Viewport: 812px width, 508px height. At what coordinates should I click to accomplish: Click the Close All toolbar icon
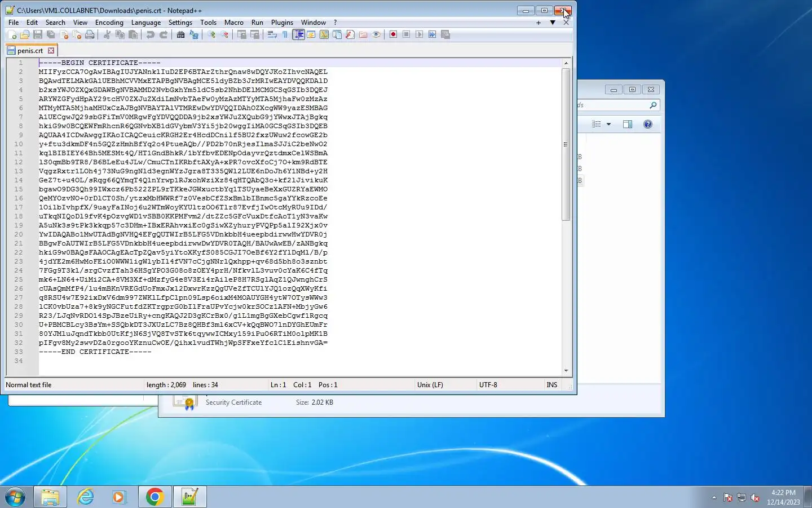(x=77, y=34)
